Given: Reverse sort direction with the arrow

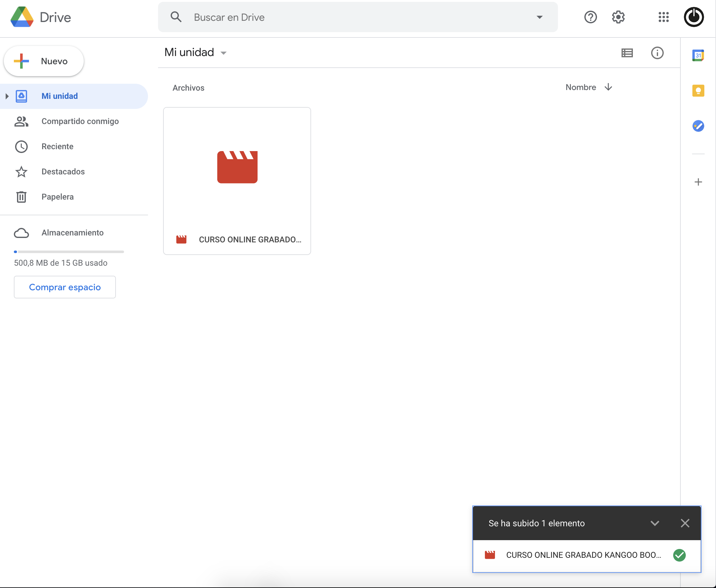Looking at the screenshot, I should [608, 87].
